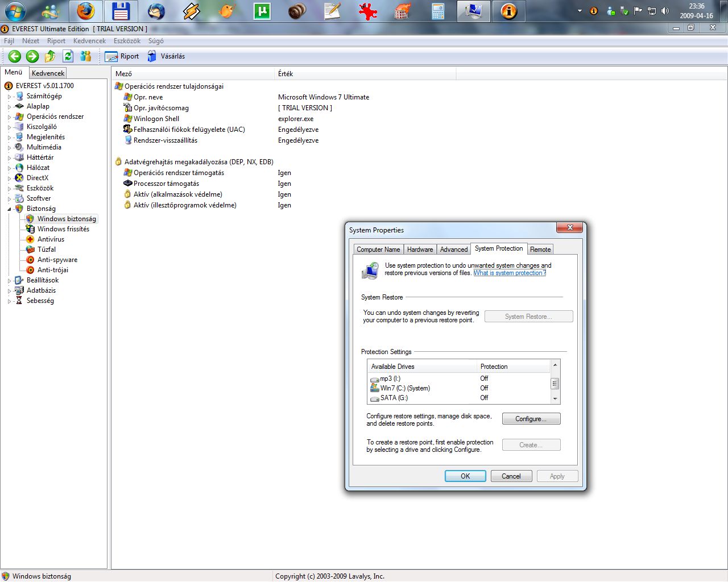The image size is (728, 582).
Task: Select the Hálózat tree item
Action: [x=38, y=168]
